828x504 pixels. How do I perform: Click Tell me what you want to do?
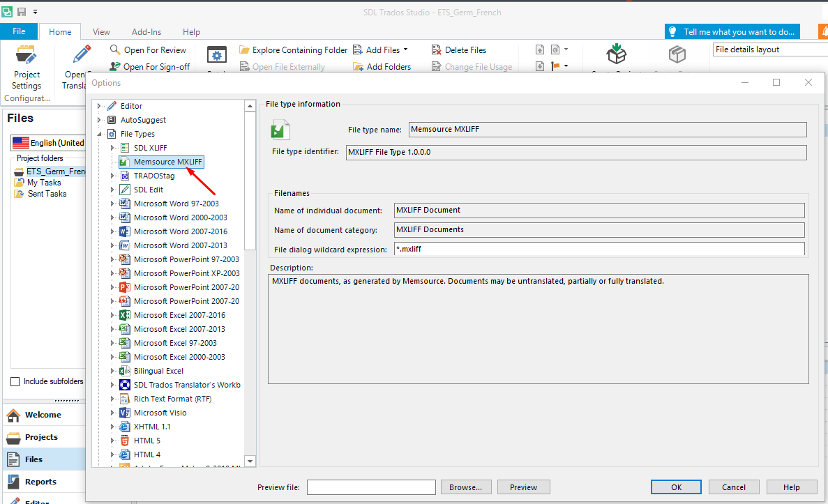click(732, 31)
